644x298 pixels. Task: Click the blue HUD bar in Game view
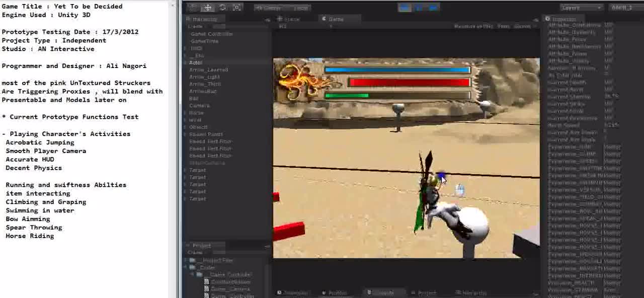pos(397,70)
